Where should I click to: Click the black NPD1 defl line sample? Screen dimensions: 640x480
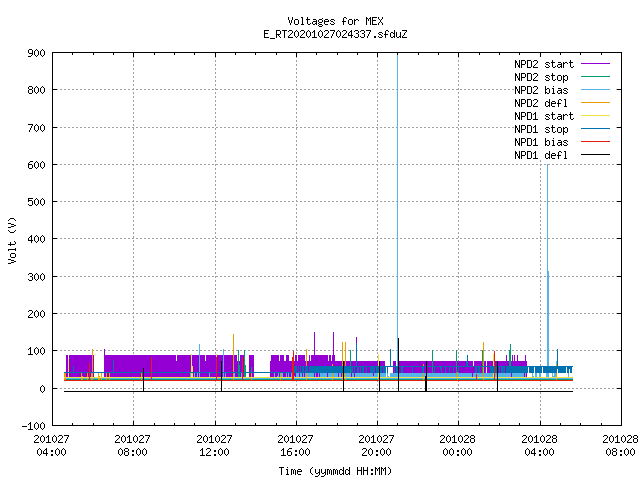click(595, 155)
